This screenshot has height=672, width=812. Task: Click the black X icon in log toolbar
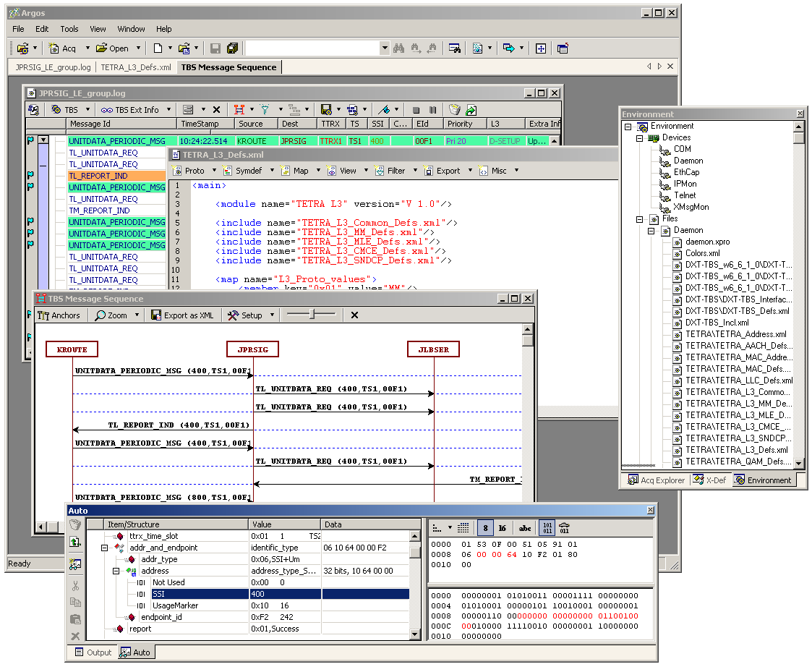[x=216, y=110]
